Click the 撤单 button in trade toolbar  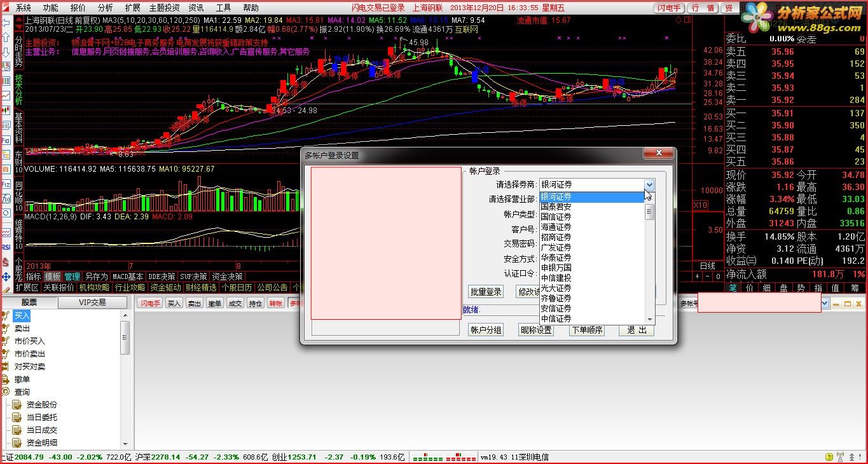(x=216, y=303)
